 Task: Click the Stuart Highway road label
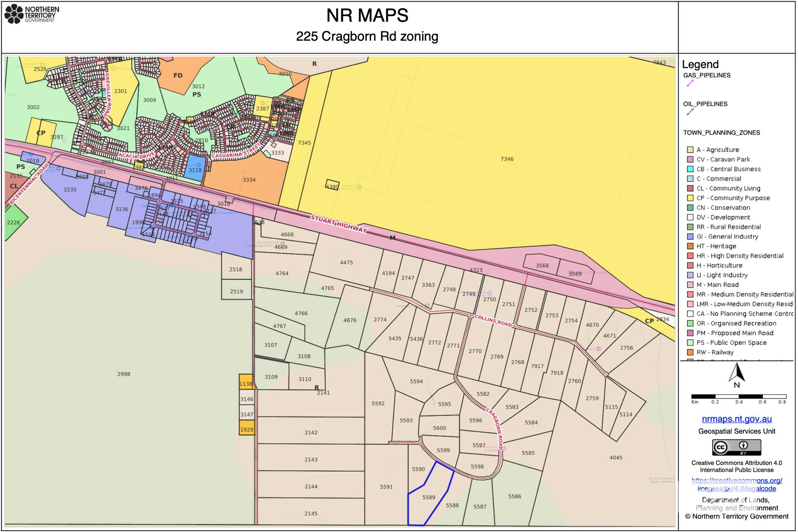click(x=339, y=224)
